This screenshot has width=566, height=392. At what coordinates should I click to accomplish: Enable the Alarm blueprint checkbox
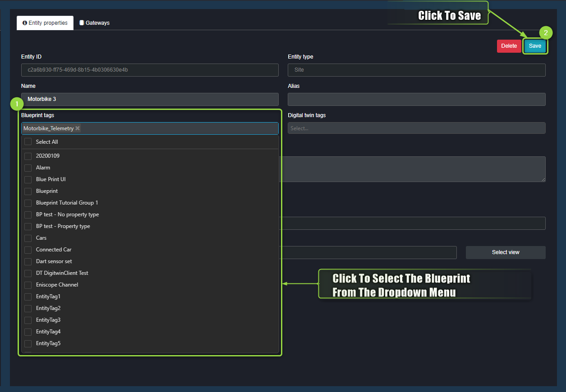point(28,168)
